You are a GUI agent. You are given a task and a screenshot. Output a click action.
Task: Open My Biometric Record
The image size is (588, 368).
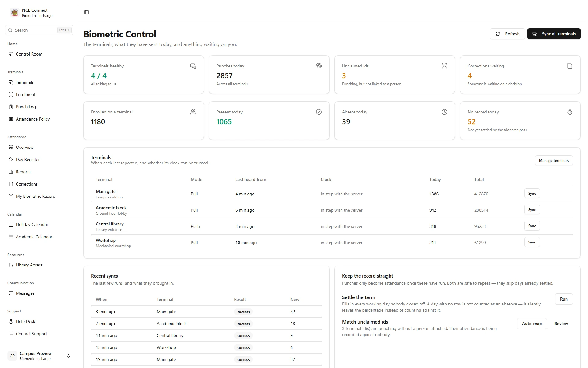(x=39, y=196)
